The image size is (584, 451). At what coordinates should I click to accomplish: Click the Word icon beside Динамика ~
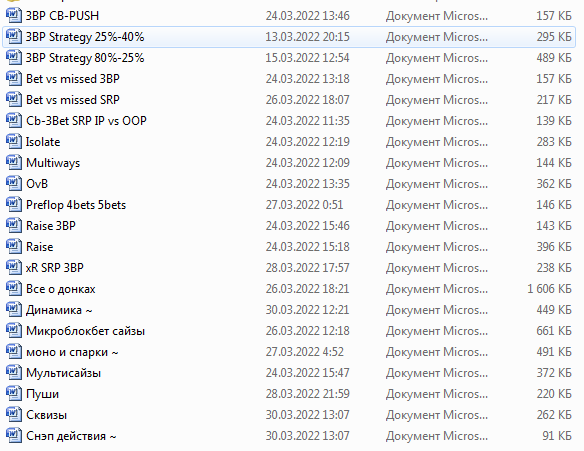[13, 309]
